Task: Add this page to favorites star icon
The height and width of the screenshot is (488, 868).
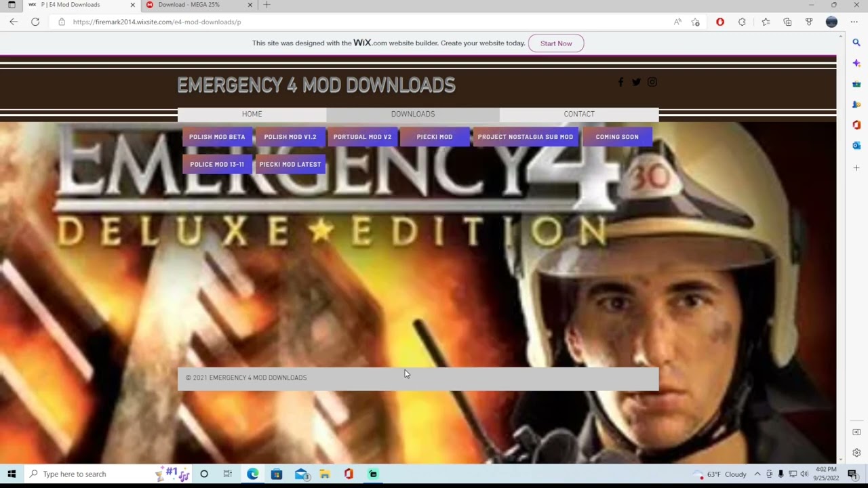Action: pos(695,22)
